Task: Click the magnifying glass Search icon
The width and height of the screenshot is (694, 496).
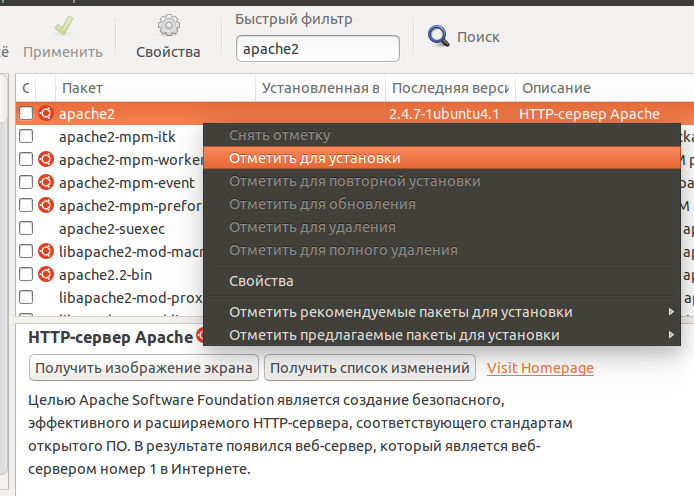Action: (x=438, y=36)
